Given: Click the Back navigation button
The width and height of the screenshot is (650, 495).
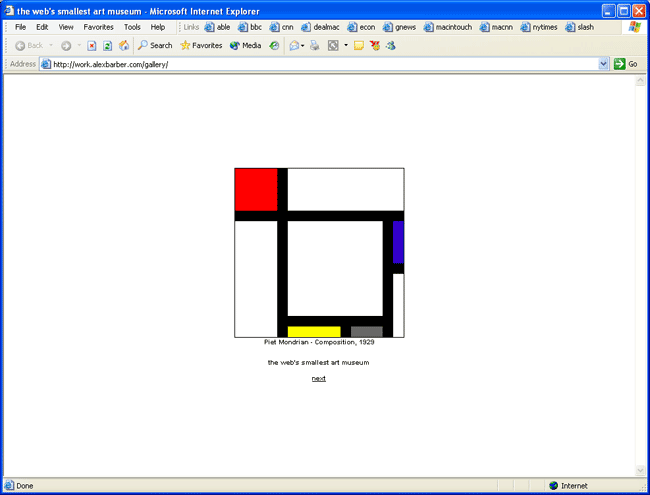Looking at the screenshot, I should pos(29,46).
